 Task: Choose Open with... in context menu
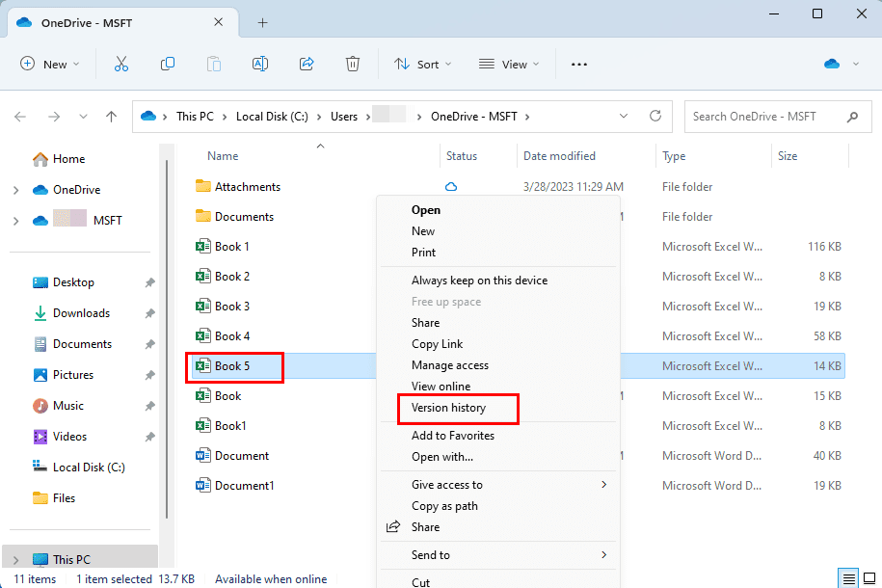[x=442, y=457]
